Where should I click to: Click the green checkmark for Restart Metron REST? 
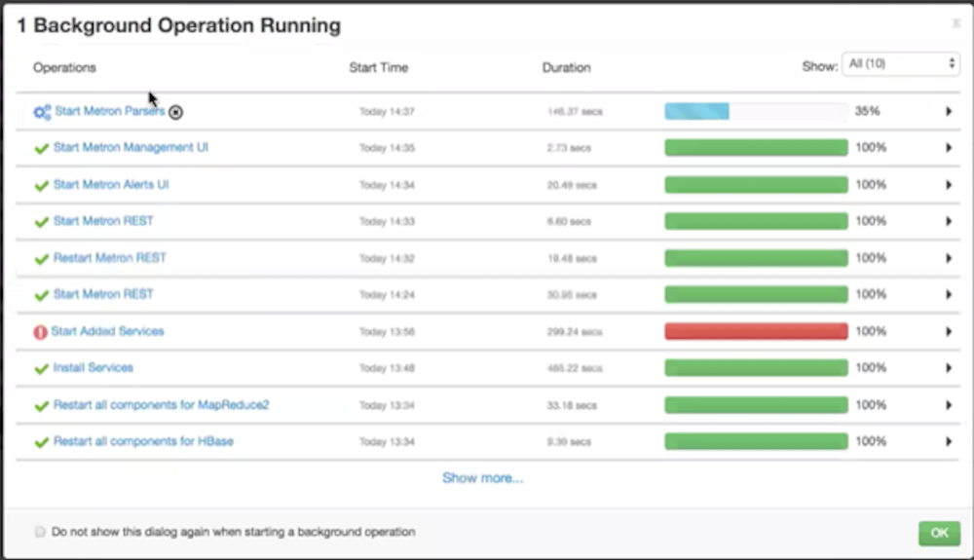click(x=42, y=259)
